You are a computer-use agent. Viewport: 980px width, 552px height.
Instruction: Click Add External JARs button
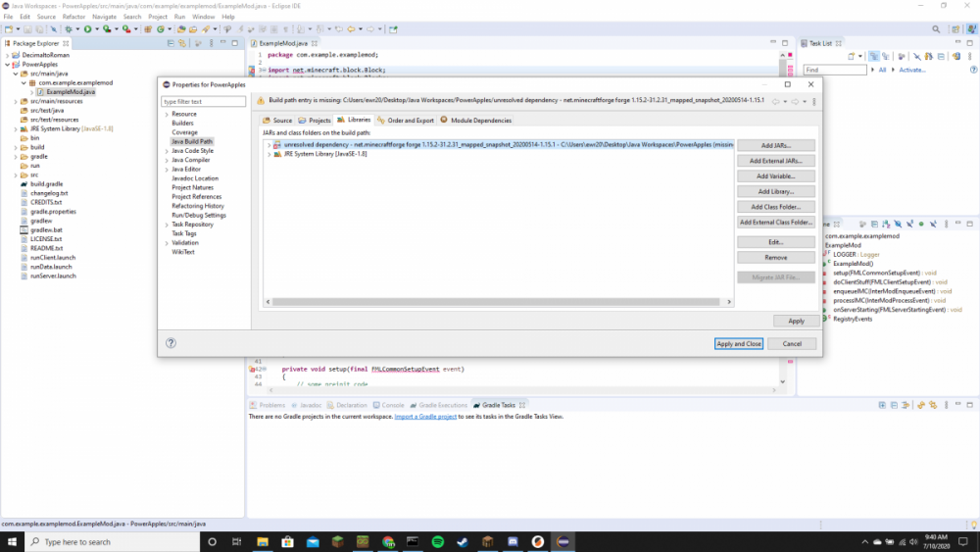(x=775, y=161)
